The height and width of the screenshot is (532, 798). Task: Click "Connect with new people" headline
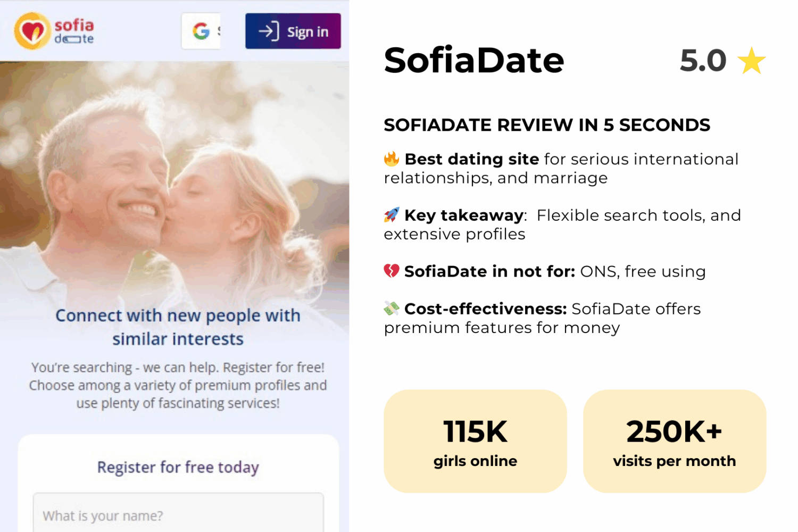pos(178,327)
